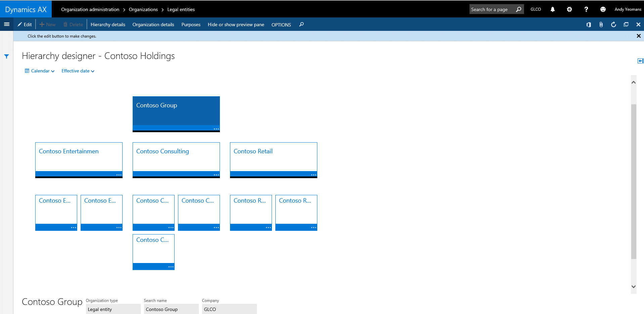Open the Organization details menu
Viewport: 644px width, 314px height.
click(x=153, y=24)
